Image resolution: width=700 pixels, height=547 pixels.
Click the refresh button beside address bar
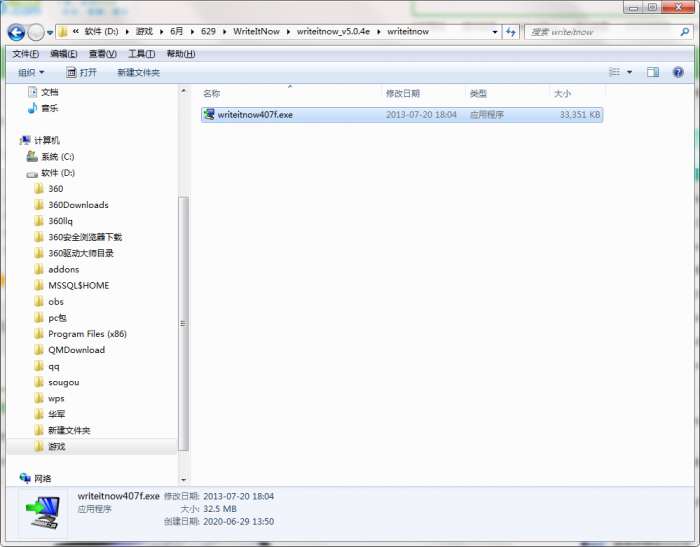coord(511,32)
